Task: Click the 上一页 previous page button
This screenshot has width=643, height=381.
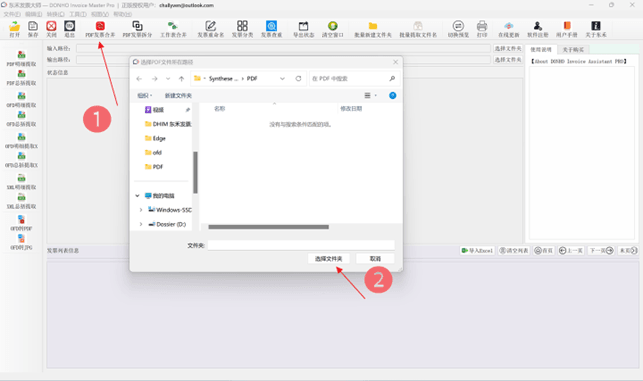Action: pyautogui.click(x=571, y=250)
